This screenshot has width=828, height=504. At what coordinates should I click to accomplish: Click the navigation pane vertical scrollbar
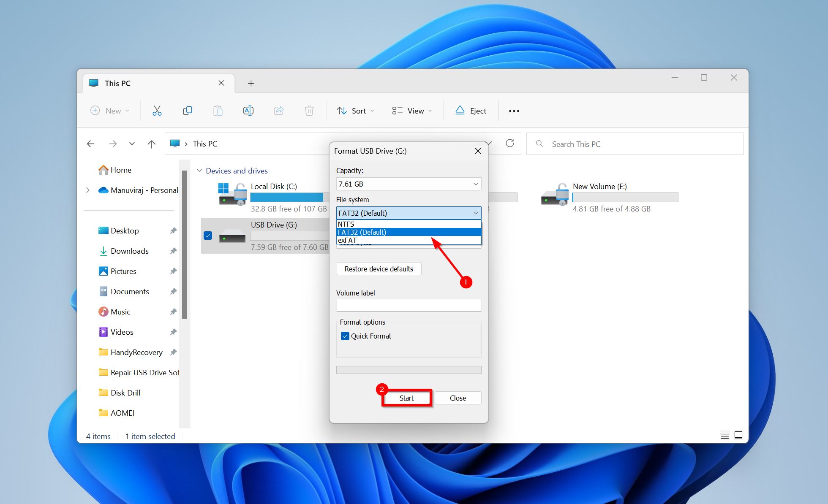coord(184,245)
